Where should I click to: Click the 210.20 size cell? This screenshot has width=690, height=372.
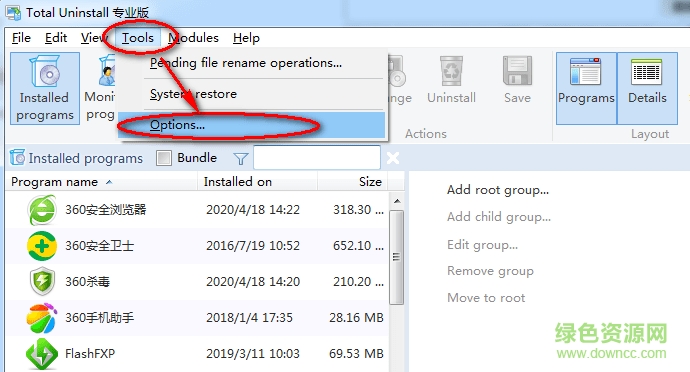point(358,282)
